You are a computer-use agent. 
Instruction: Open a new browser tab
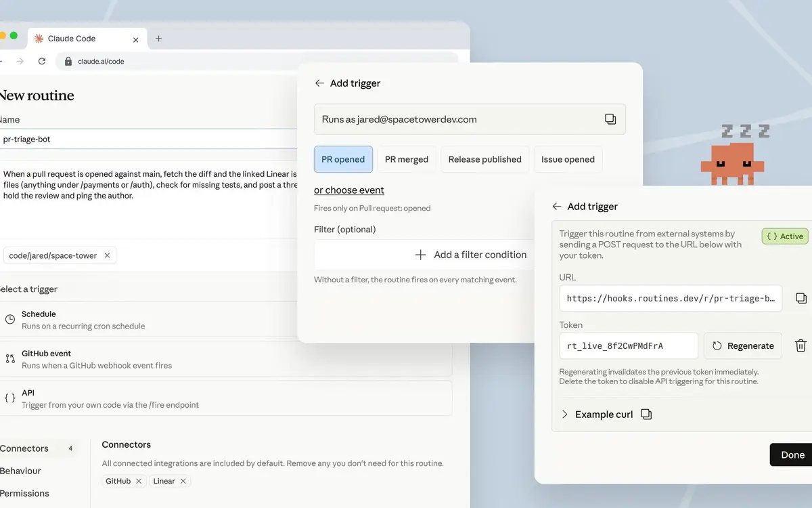[x=158, y=39]
